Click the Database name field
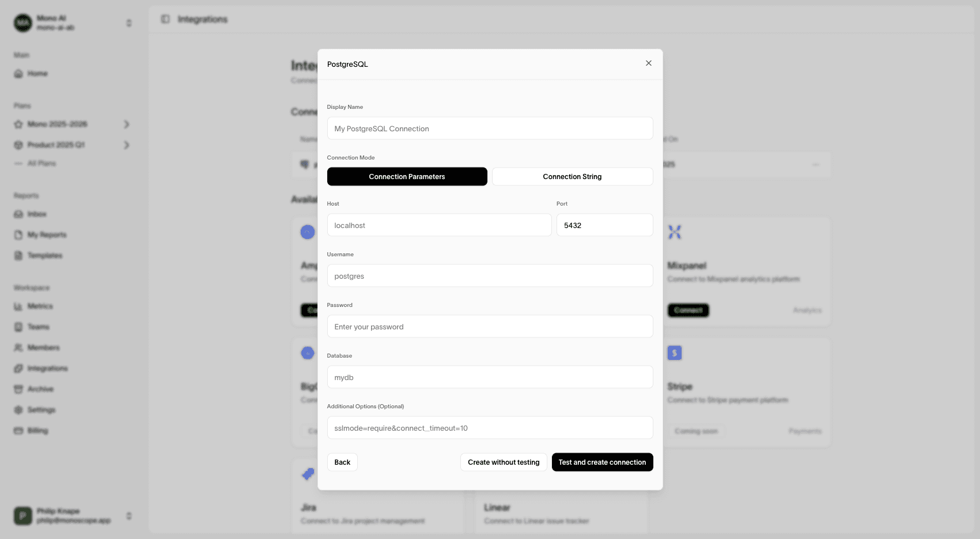 point(490,377)
